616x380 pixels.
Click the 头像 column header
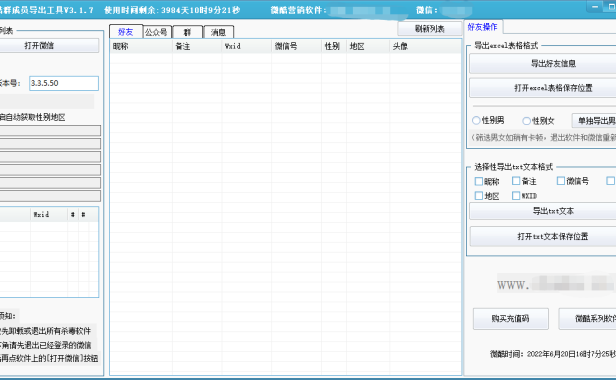click(425, 46)
